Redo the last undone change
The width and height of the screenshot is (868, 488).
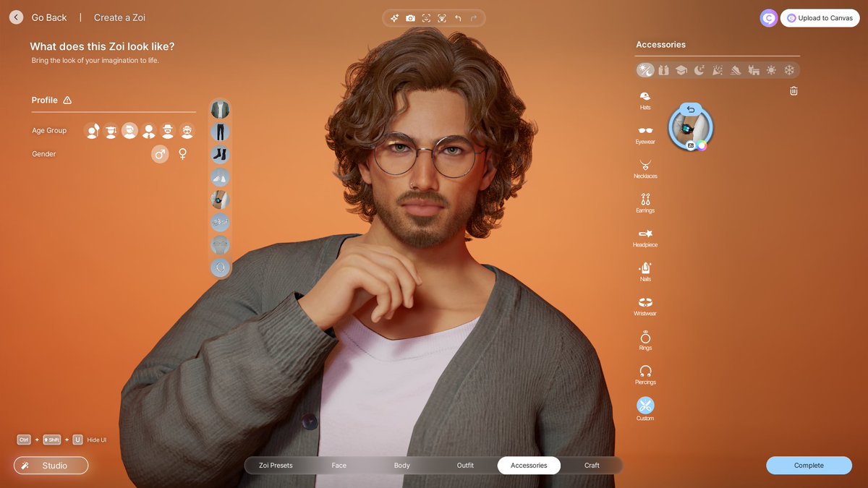(x=474, y=18)
